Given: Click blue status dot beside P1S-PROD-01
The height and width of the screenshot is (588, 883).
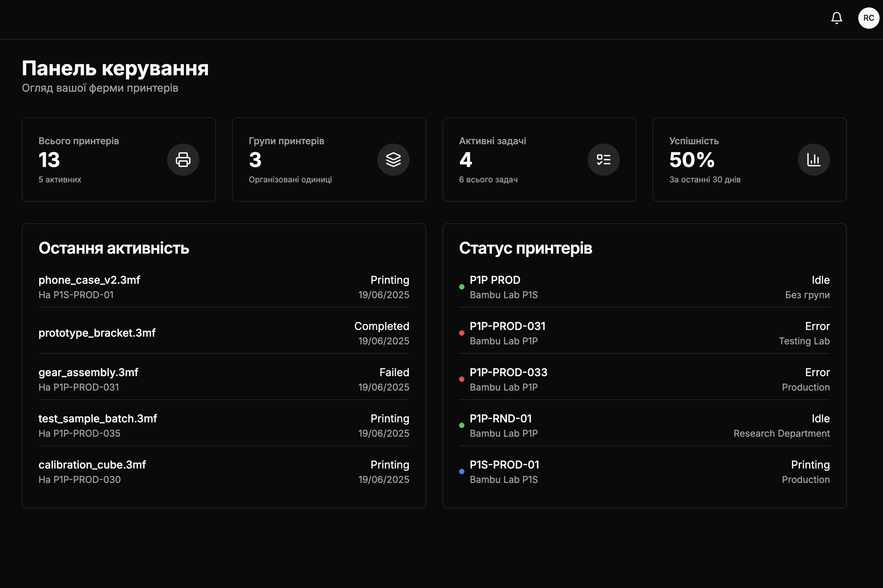Looking at the screenshot, I should pos(462,472).
